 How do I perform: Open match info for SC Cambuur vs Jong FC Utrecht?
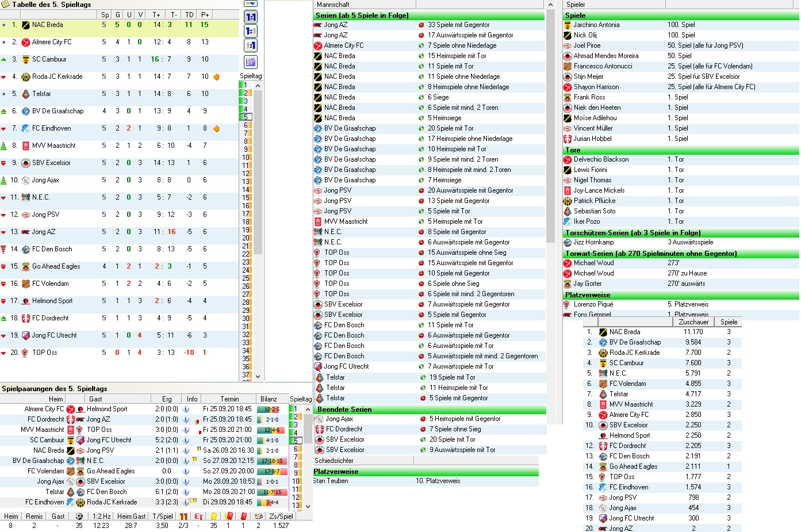pos(186,440)
